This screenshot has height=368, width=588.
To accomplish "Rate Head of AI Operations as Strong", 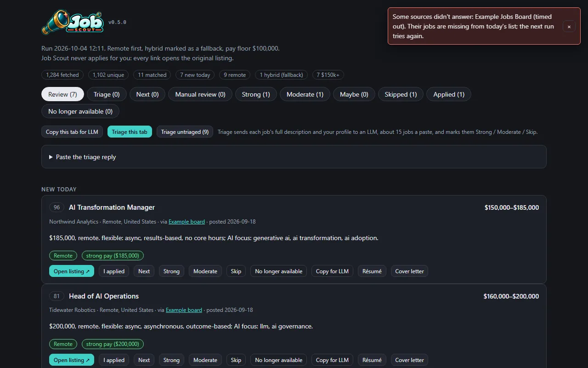I will (171, 360).
